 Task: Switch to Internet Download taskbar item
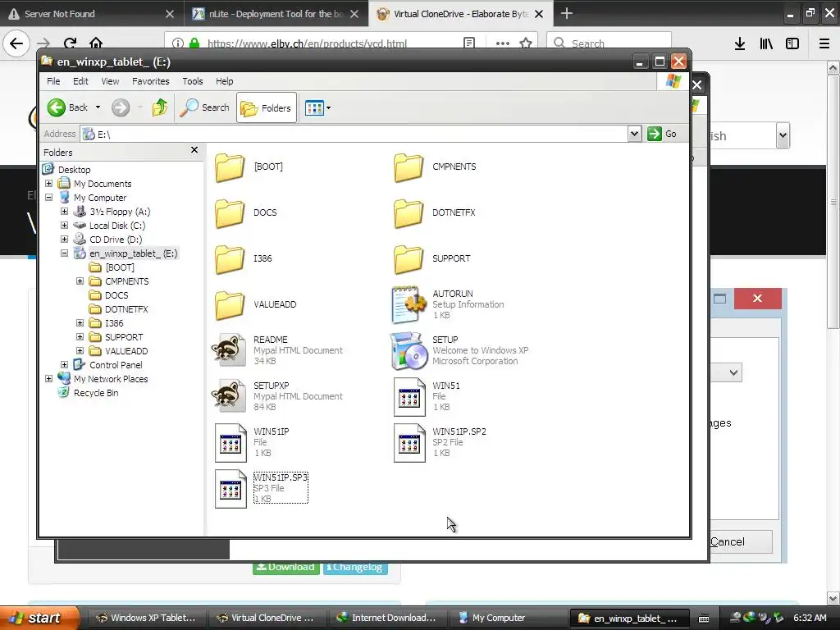pyautogui.click(x=386, y=619)
